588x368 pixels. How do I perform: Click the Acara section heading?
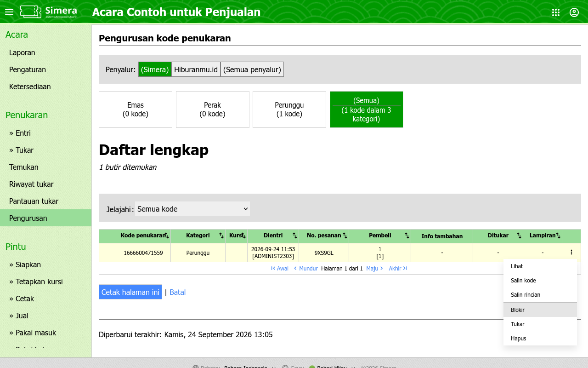click(x=17, y=34)
